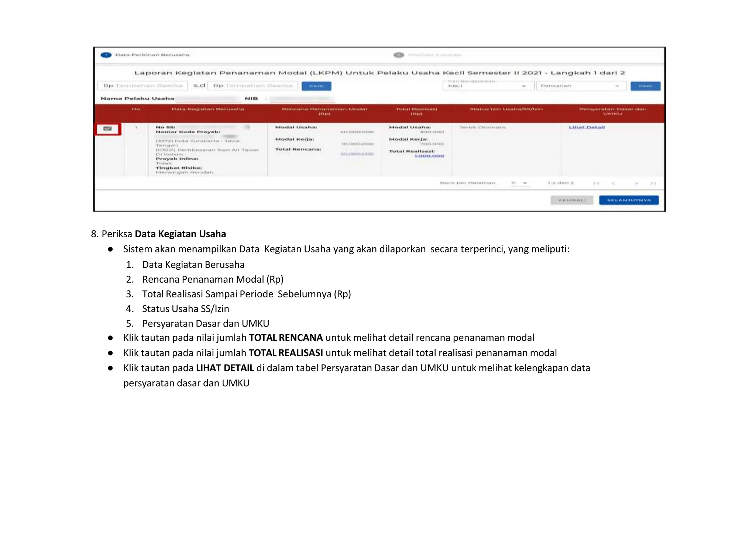This screenshot has width=756, height=535.
Task: Go to previous page arrow icon
Action: (613, 183)
